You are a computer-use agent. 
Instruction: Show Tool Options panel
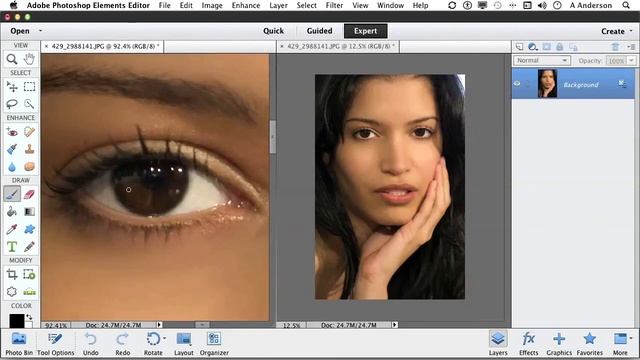tap(56, 344)
